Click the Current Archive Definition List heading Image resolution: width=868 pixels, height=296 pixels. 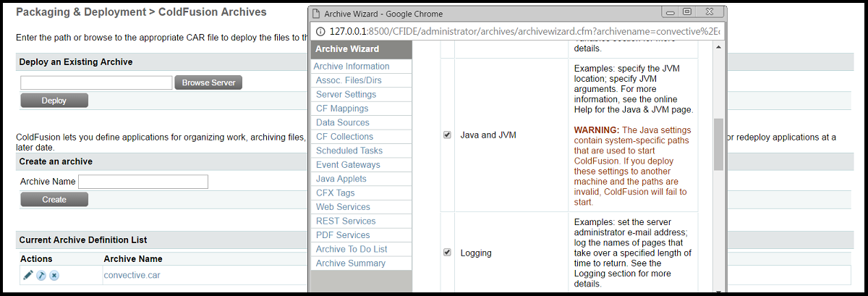(83, 240)
